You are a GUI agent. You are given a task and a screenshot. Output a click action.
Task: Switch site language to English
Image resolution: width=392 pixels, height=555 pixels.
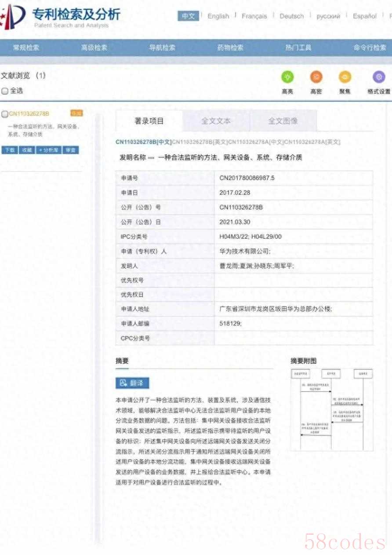click(x=218, y=16)
